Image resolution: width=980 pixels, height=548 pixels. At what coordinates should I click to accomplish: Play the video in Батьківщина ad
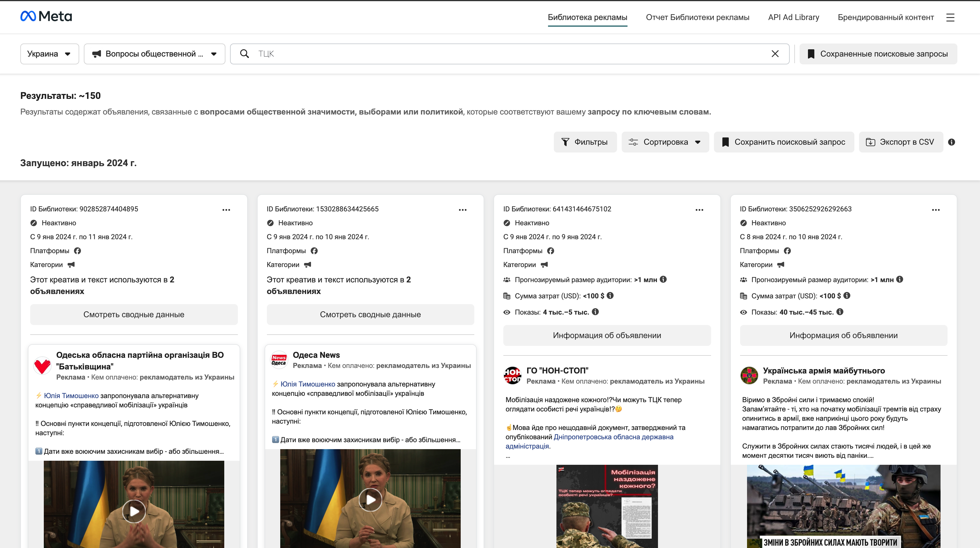coord(134,511)
